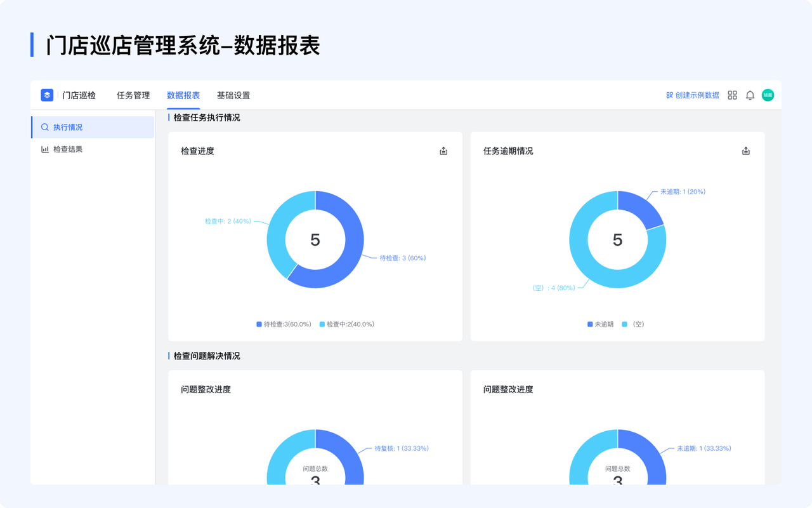Screen dimensions: 812x508
Task: Toggle the (空) legend item
Action: click(x=633, y=324)
